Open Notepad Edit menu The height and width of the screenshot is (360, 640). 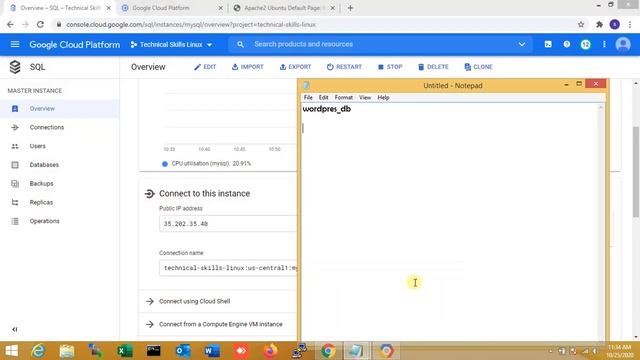[x=323, y=98]
